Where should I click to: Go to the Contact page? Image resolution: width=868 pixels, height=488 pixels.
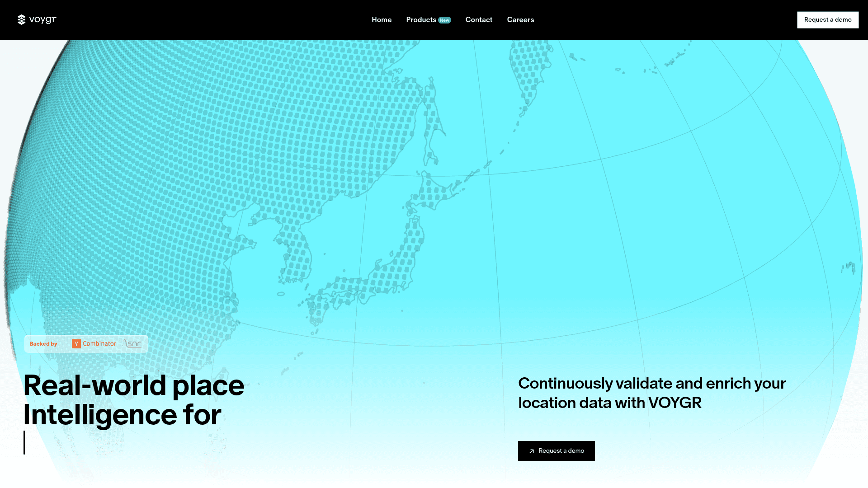[x=479, y=20]
